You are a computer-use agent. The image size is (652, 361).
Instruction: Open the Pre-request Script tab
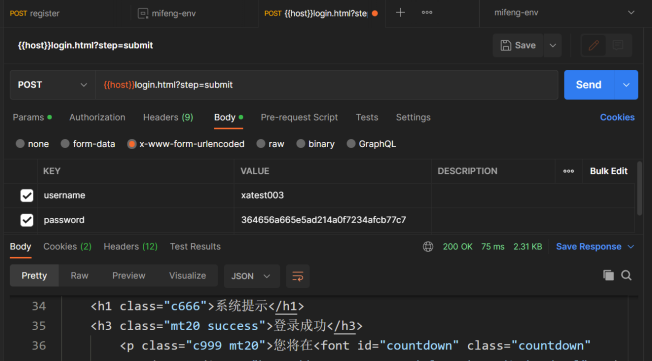(299, 117)
